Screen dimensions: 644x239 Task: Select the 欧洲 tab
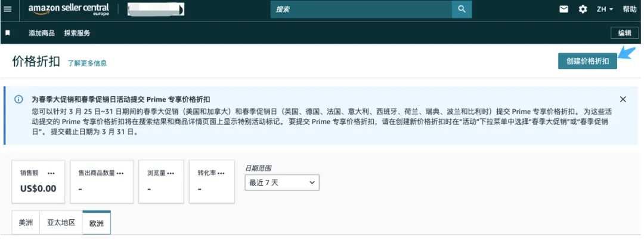(x=96, y=222)
